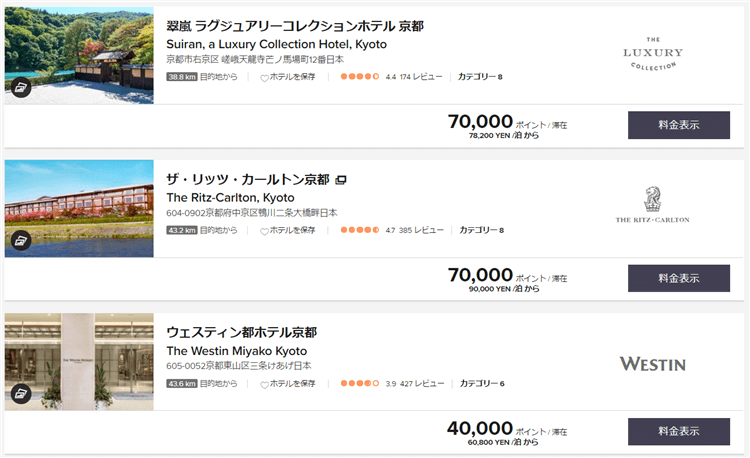Image resolution: width=750 pixels, height=458 pixels.
Task: Open photo gallery icon on Ritz-Carlton image
Action: coord(22,240)
